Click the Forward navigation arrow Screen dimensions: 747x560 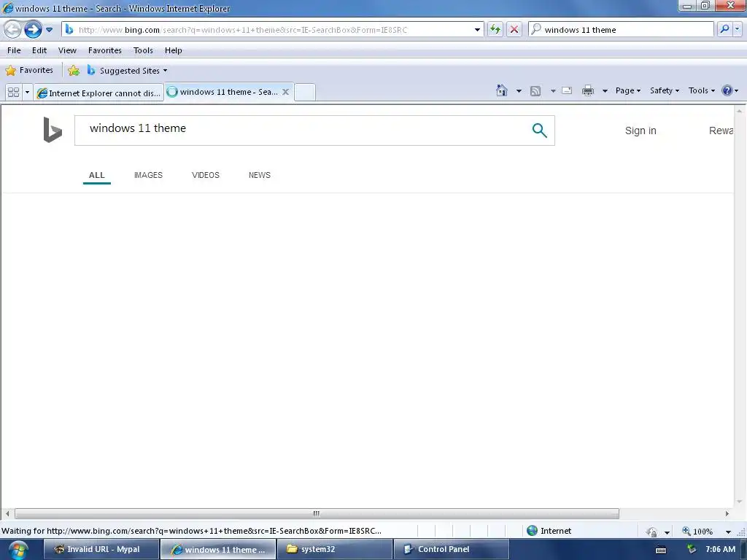click(x=33, y=29)
